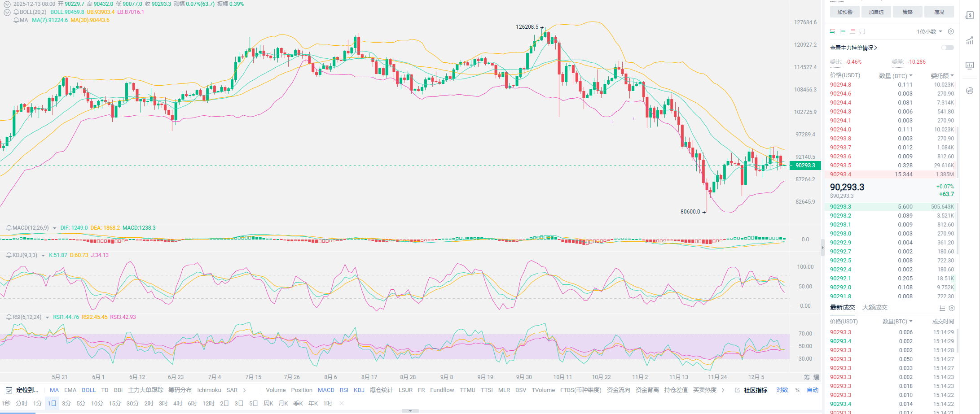Click the monitor chart icon in sidebar
Image resolution: width=980 pixels, height=414 pixels.
970,65
